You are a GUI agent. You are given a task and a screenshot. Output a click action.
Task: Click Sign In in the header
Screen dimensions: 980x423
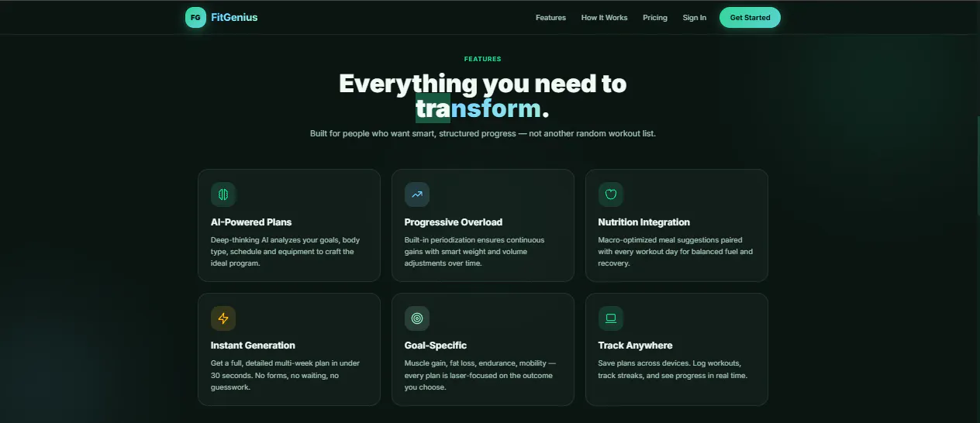[694, 18]
